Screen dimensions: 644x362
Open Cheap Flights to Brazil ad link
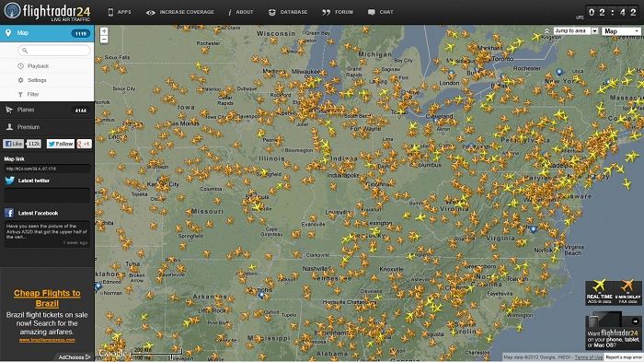coord(47,298)
